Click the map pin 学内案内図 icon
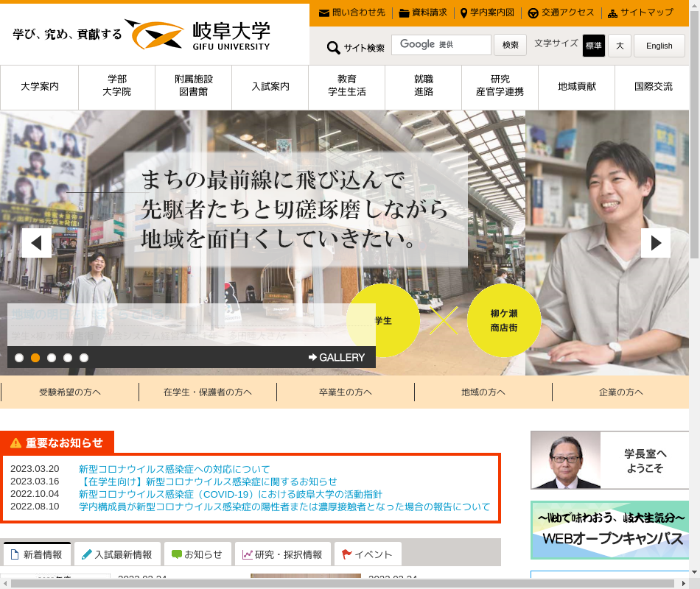Image resolution: width=700 pixels, height=589 pixels. 463,13
